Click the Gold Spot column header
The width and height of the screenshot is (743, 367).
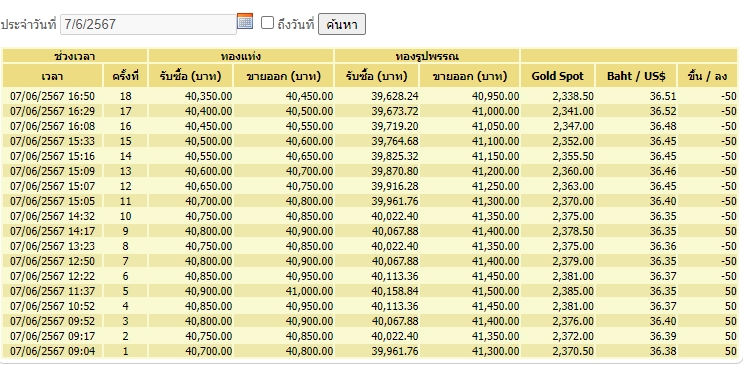557,76
